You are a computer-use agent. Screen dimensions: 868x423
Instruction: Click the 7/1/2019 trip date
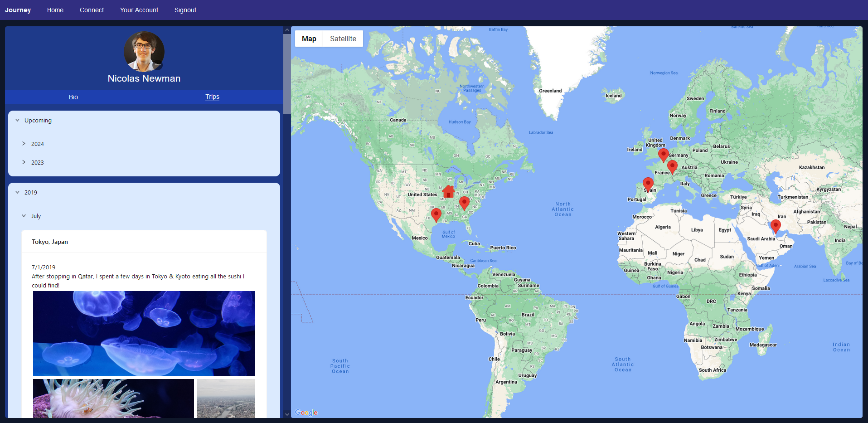pos(44,267)
